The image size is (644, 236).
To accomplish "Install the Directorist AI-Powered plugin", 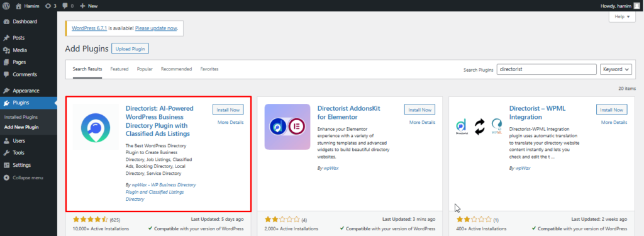I will tap(228, 110).
